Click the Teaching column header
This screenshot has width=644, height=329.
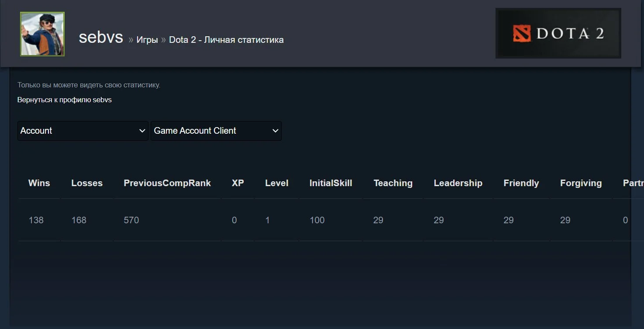pos(393,183)
